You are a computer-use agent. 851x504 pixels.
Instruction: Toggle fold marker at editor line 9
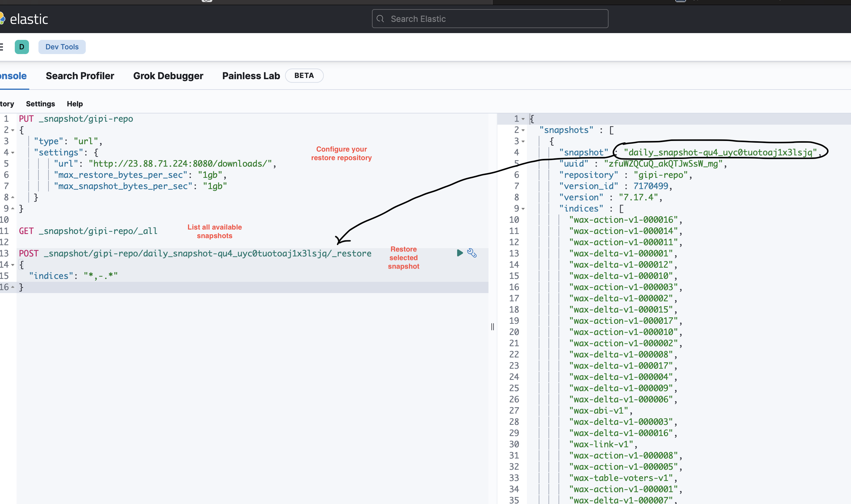(x=13, y=209)
